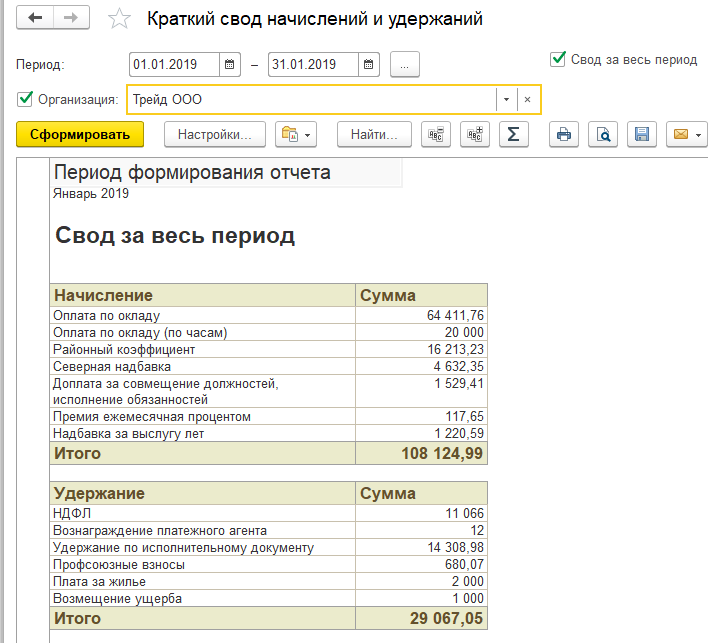The width and height of the screenshot is (708, 643).
Task: Clear the organization field with the × button
Action: click(x=527, y=100)
